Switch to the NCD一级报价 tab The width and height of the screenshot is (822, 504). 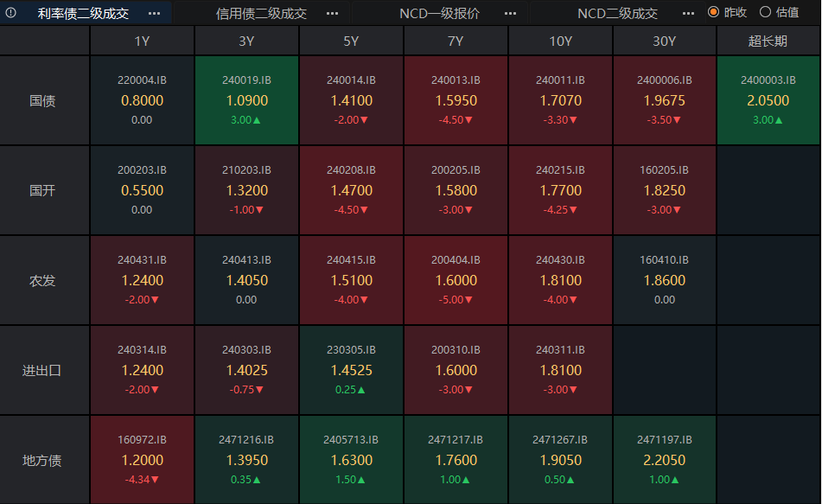(x=439, y=13)
